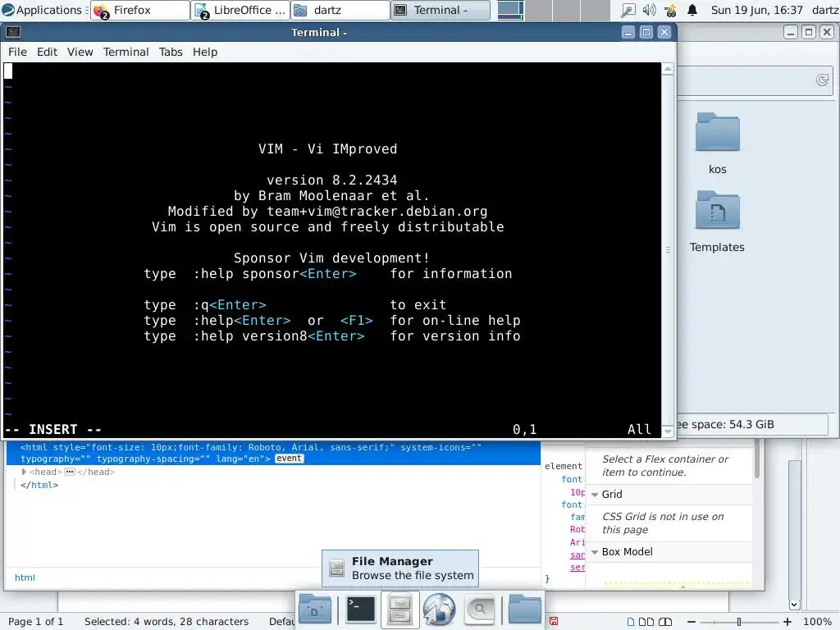Click the free space status text in file manager

pyautogui.click(x=725, y=424)
